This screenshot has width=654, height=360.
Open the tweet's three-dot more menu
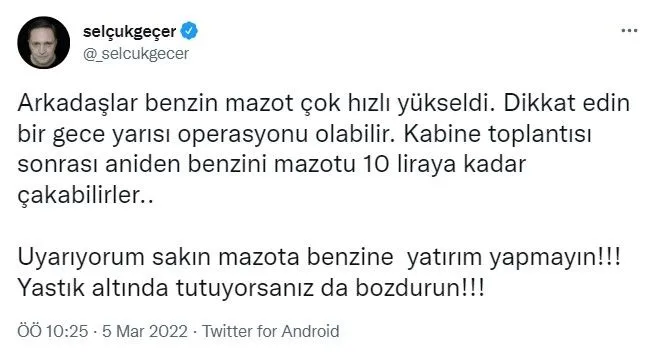pyautogui.click(x=629, y=31)
